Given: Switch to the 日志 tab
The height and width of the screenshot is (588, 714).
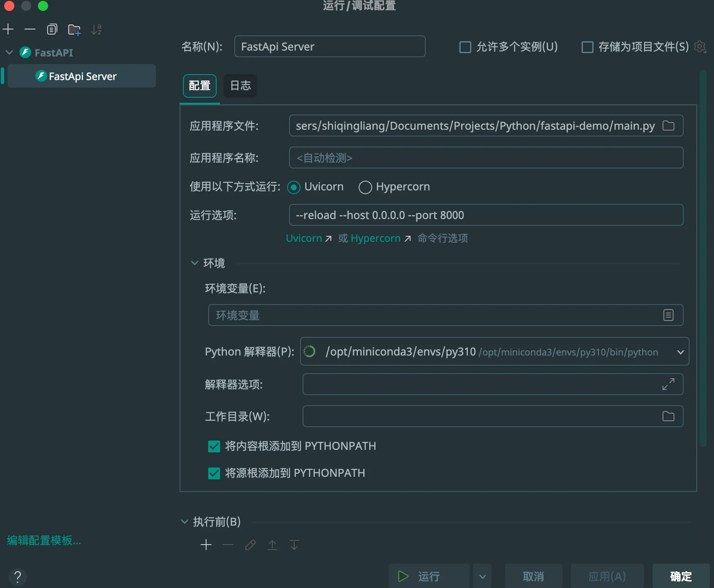Looking at the screenshot, I should [240, 86].
